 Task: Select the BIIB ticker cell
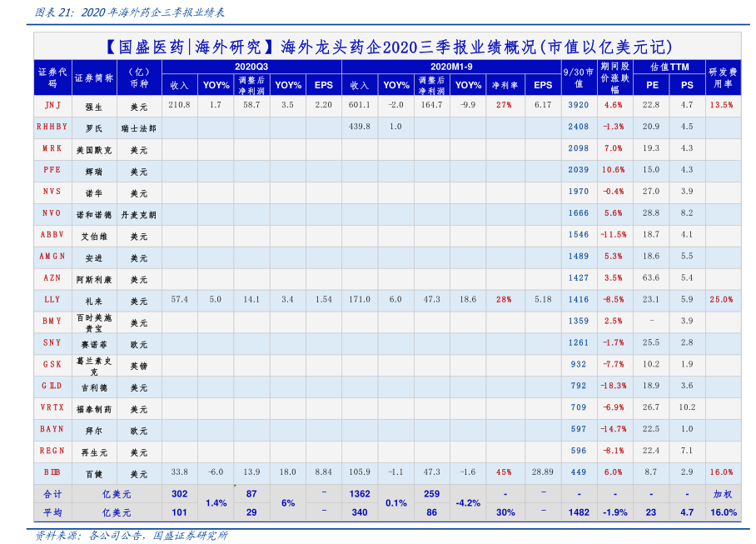(52, 472)
